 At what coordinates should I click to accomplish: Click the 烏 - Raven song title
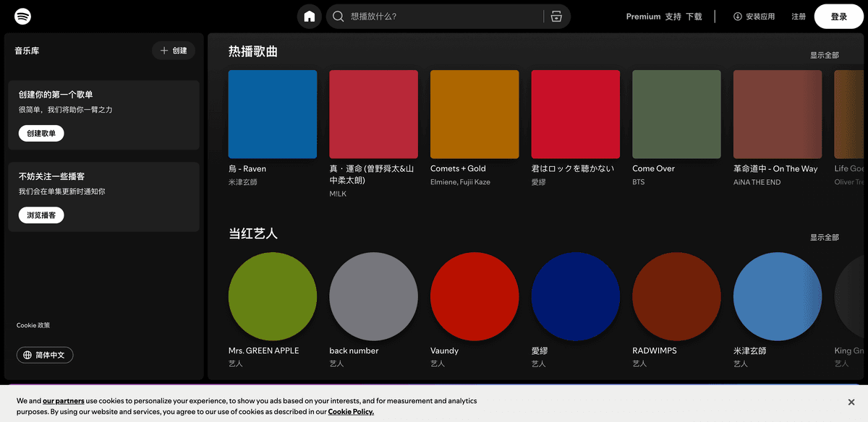(247, 169)
